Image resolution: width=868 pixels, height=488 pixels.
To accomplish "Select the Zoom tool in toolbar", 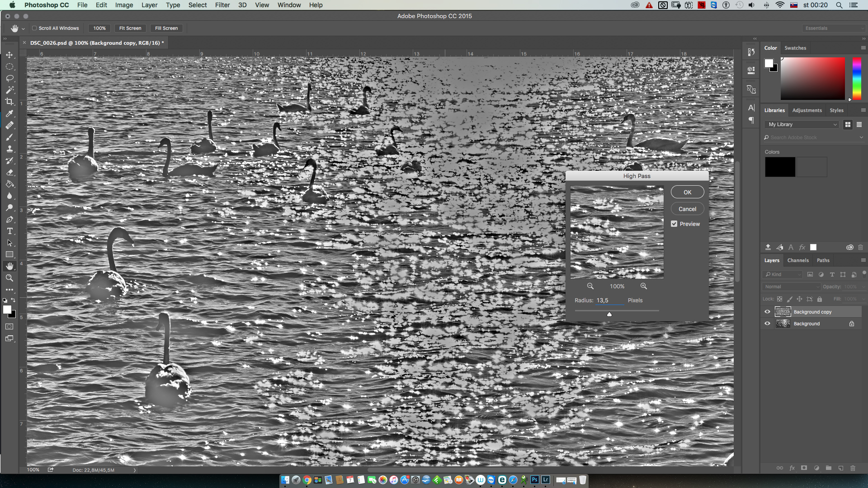I will tap(9, 278).
